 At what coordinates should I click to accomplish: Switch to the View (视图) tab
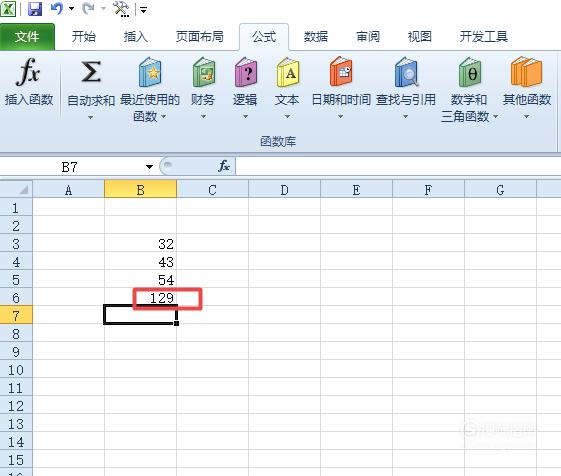click(x=420, y=37)
